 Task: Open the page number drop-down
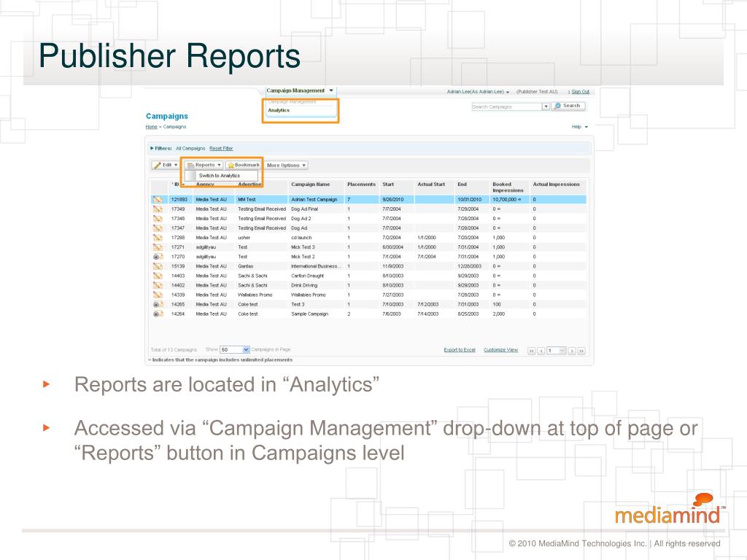[x=556, y=351]
